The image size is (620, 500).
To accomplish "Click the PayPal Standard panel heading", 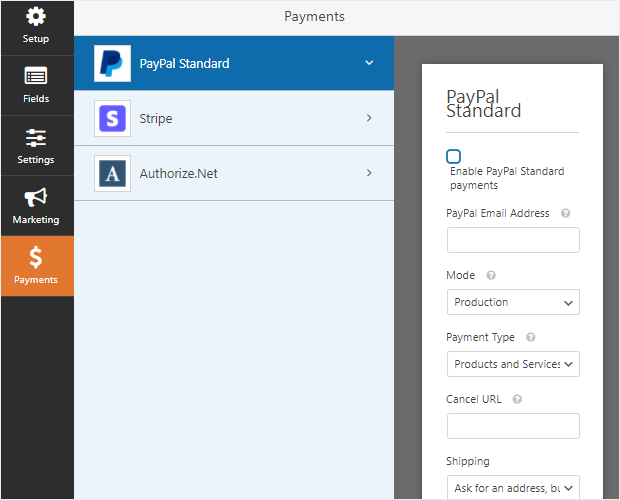I will pos(484,104).
